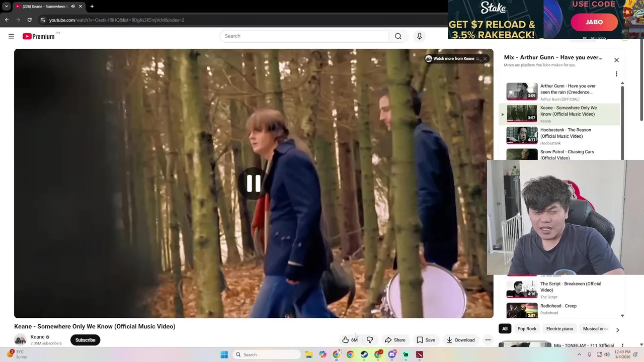Select the All filter chip
This screenshot has height=362, width=644.
pyautogui.click(x=505, y=329)
